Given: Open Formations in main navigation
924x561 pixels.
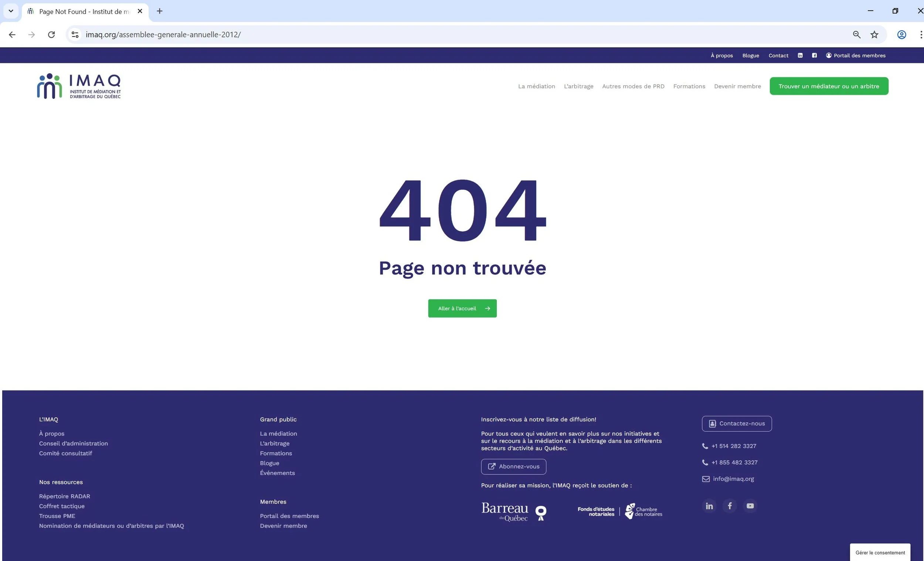Looking at the screenshot, I should pos(689,86).
